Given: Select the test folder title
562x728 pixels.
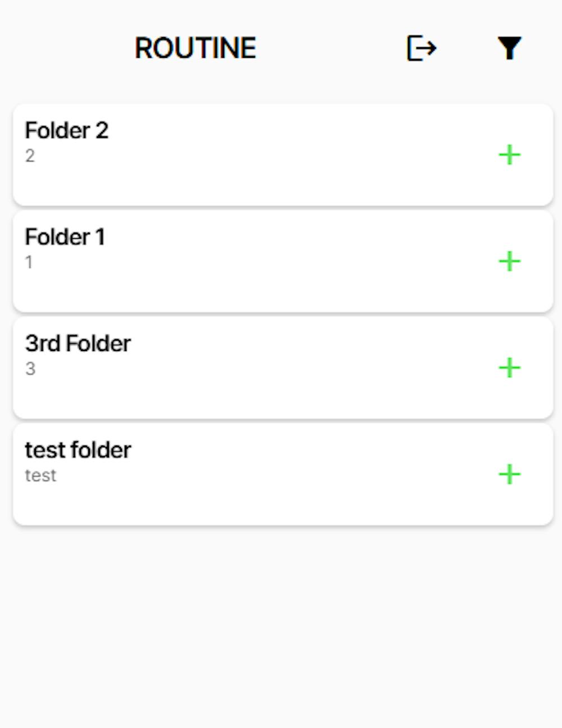Looking at the screenshot, I should click(78, 451).
